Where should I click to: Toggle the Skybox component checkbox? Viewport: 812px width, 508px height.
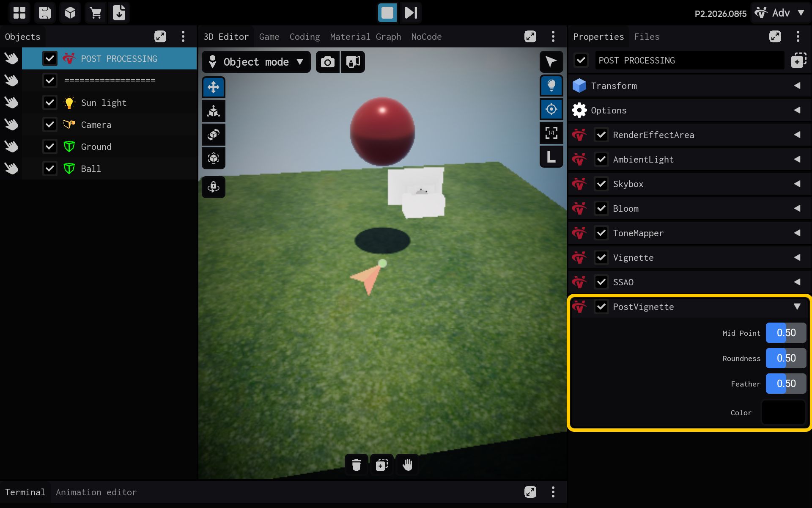click(x=601, y=184)
